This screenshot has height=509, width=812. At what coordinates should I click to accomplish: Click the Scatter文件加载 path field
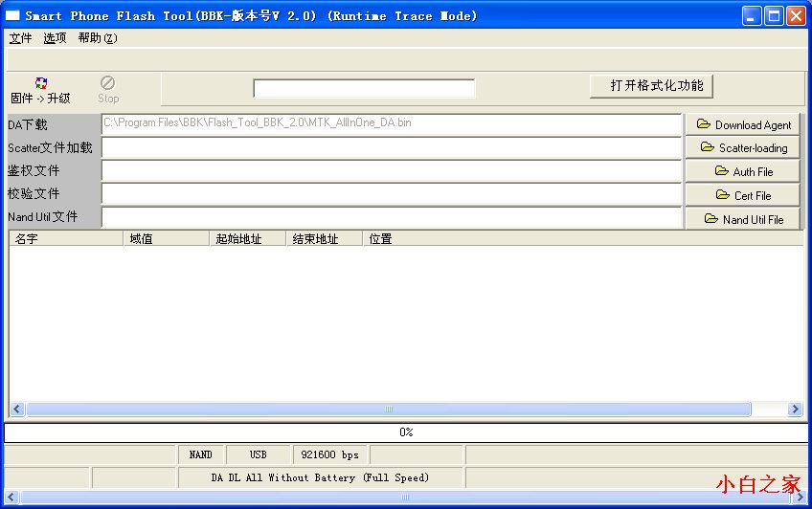pos(391,148)
